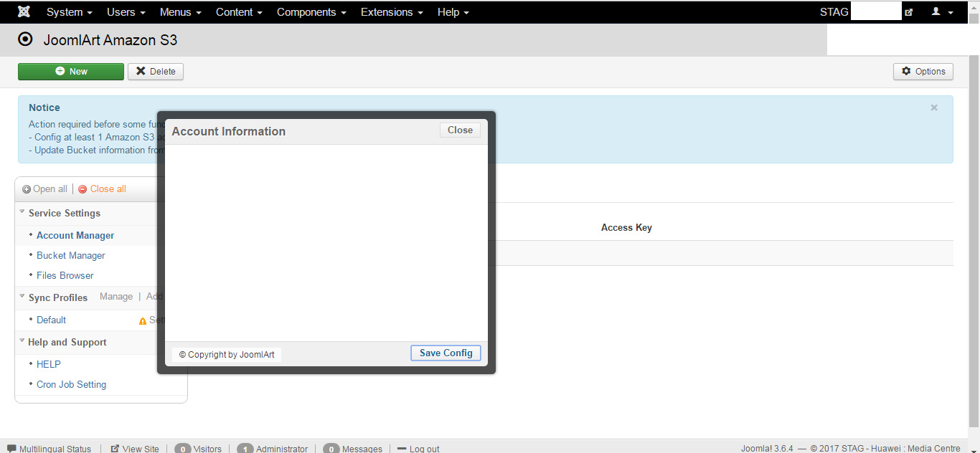Click Manage next to Sync Profiles

[116, 297]
